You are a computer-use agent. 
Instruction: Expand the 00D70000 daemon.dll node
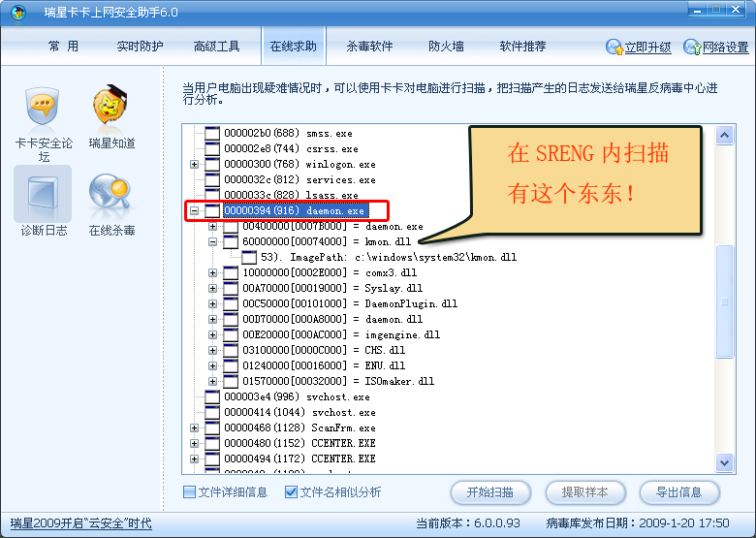(212, 319)
